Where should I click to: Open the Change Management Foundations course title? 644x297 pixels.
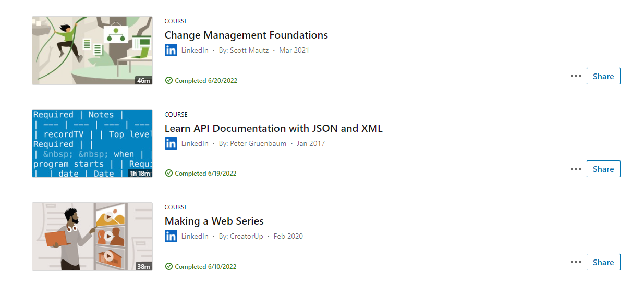pyautogui.click(x=246, y=35)
